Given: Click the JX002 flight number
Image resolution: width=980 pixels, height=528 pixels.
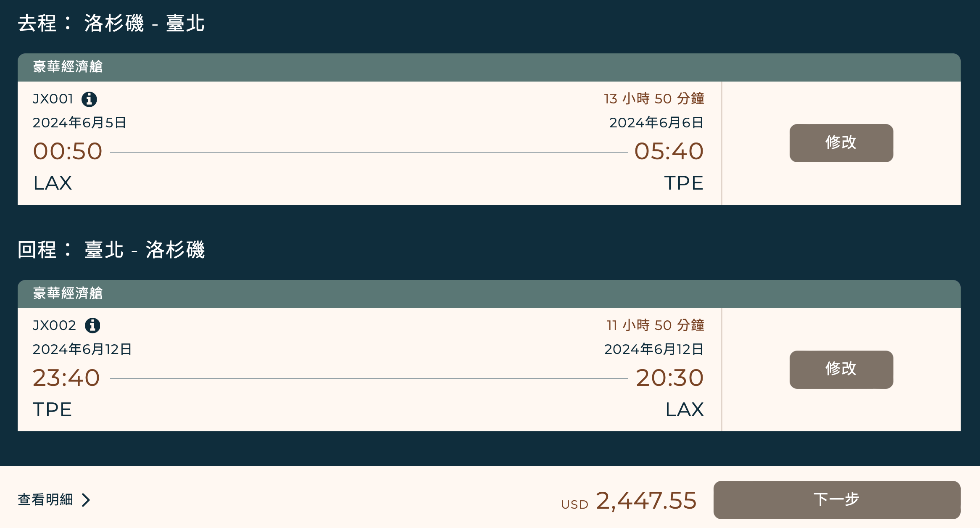Looking at the screenshot, I should pos(54,325).
